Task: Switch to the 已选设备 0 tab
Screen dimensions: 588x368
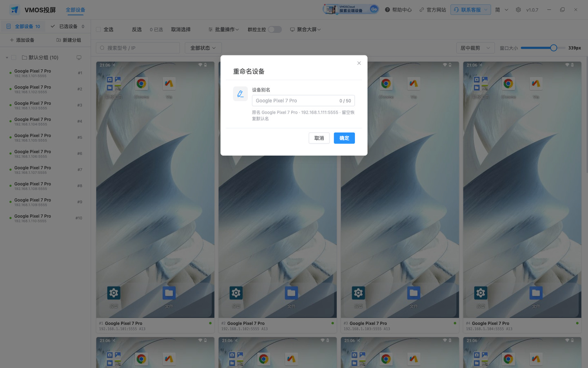Action: [x=68, y=27]
